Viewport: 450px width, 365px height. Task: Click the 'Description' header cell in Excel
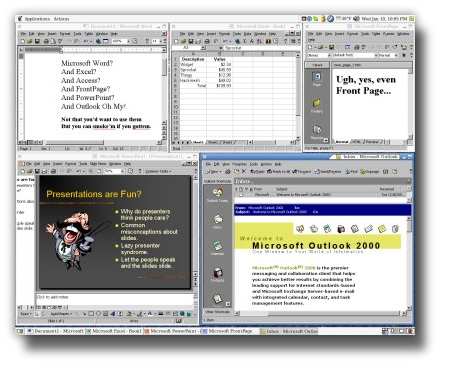[x=193, y=59]
